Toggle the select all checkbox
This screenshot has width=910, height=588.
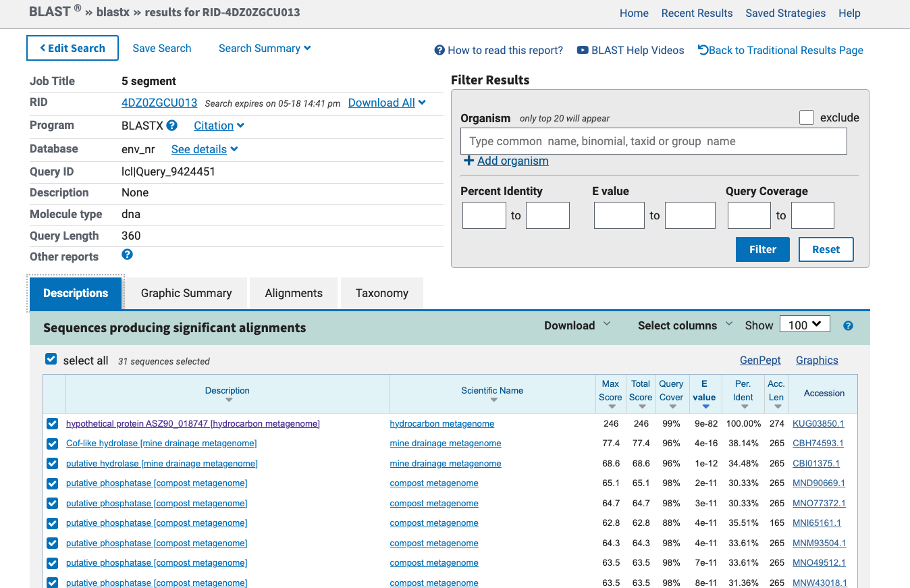pyautogui.click(x=51, y=359)
